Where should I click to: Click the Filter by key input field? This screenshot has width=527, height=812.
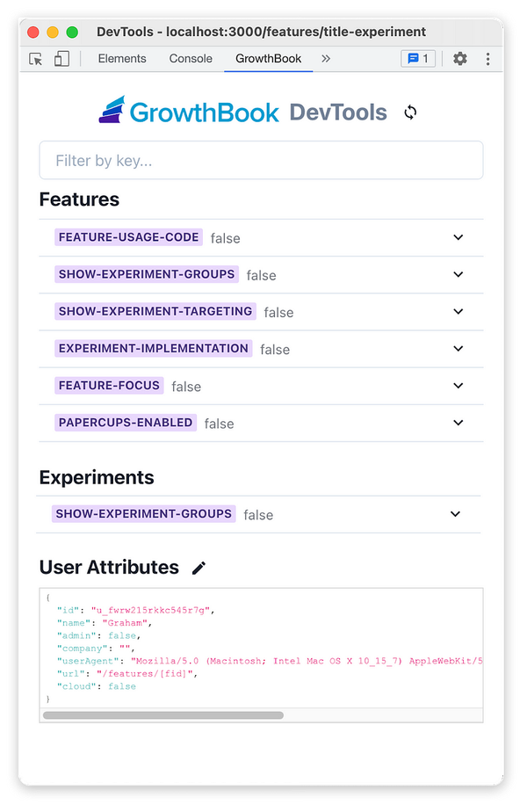point(261,160)
